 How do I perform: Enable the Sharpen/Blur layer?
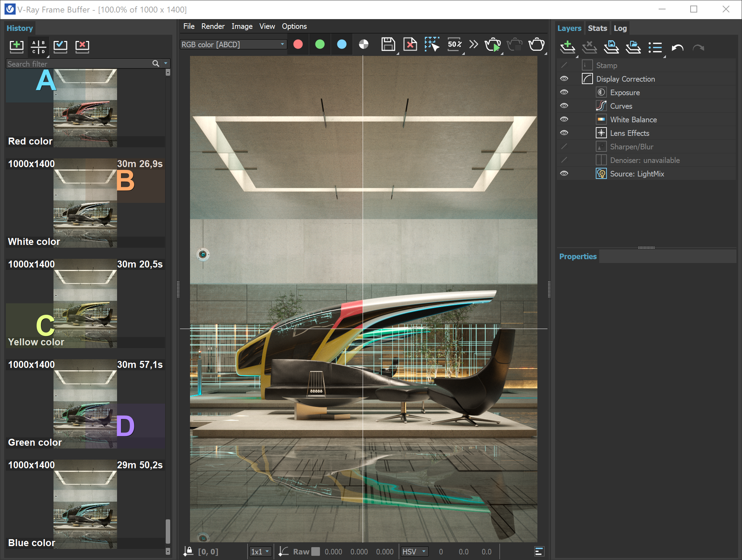point(564,146)
